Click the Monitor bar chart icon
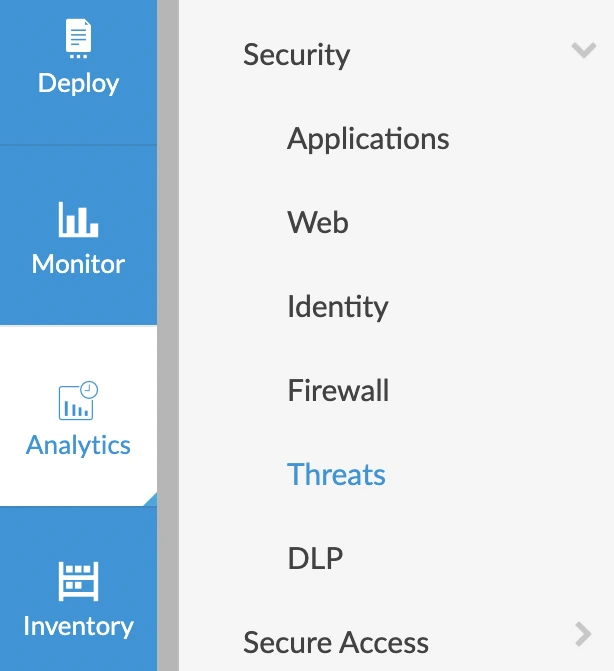 click(78, 219)
